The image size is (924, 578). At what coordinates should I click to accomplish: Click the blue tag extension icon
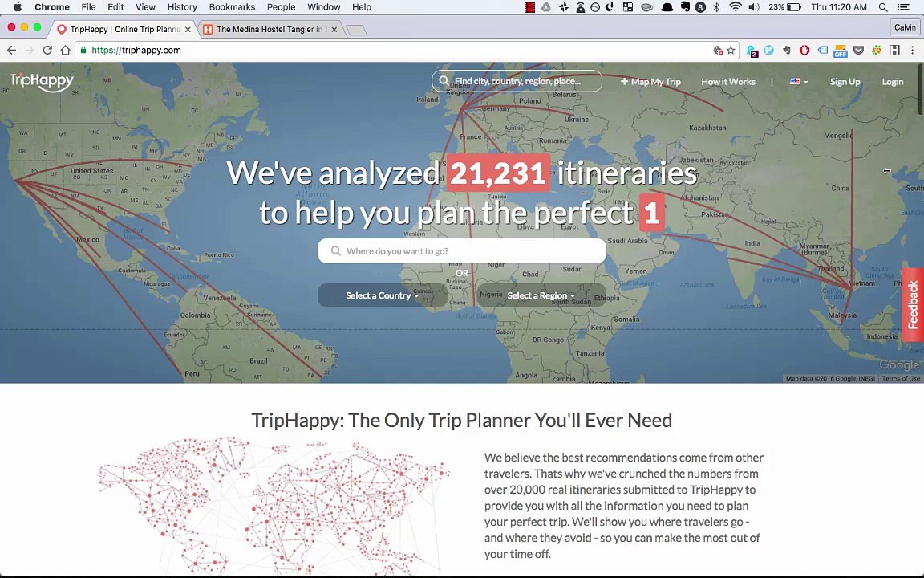coord(822,51)
